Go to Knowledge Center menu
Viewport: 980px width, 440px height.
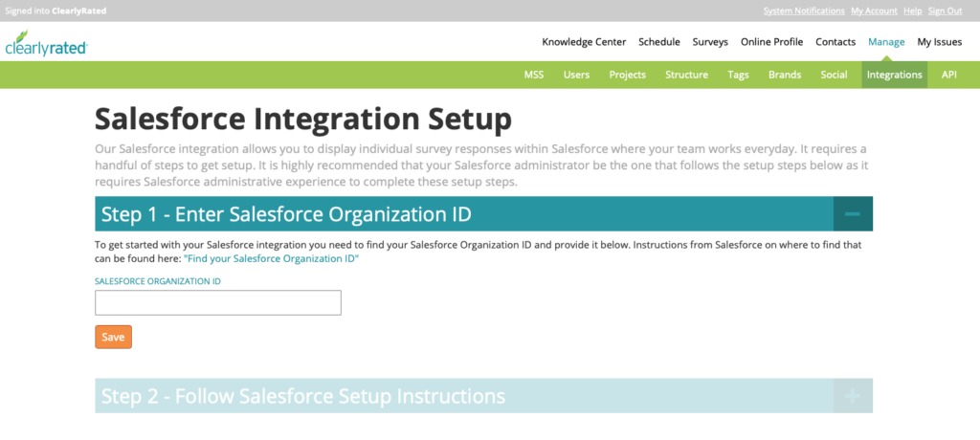tap(584, 42)
